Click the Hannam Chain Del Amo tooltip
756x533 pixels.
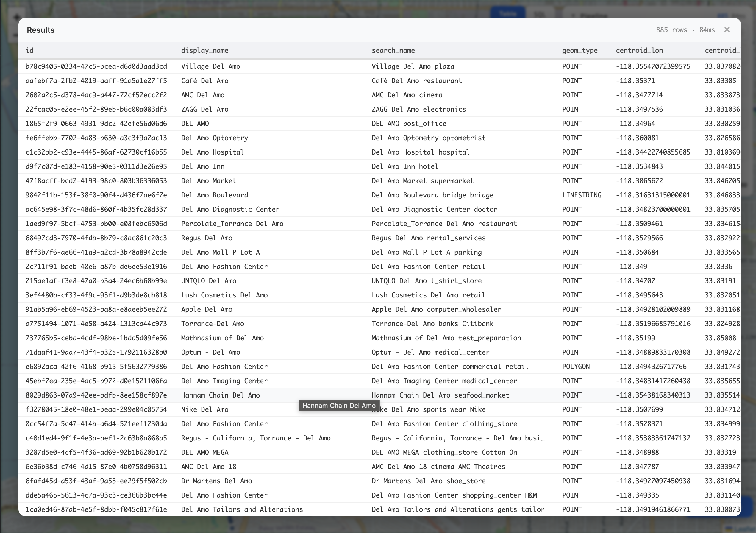pos(339,406)
